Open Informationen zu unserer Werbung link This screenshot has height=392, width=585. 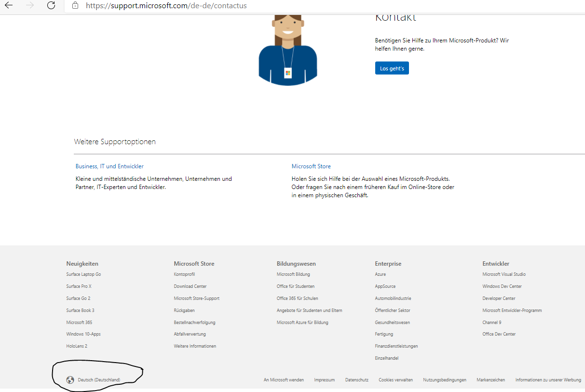pyautogui.click(x=548, y=380)
